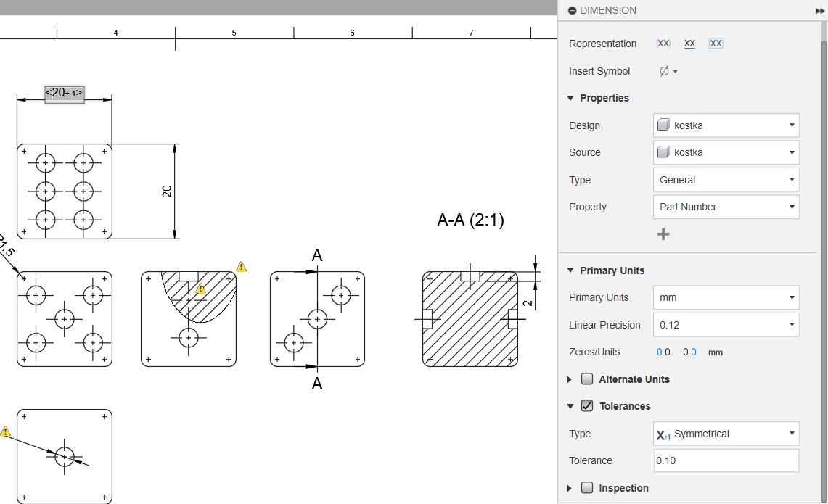828x504 pixels.
Task: Open the Insert Symbol diameter menu
Action: tap(668, 71)
